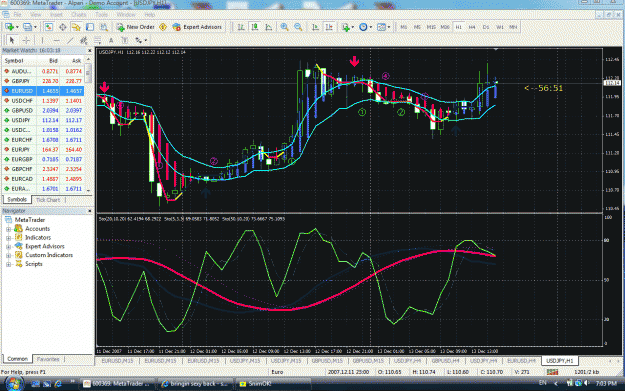This screenshot has height=391, width=625.
Task: Switch chart to bar chart style
Action: point(241,27)
